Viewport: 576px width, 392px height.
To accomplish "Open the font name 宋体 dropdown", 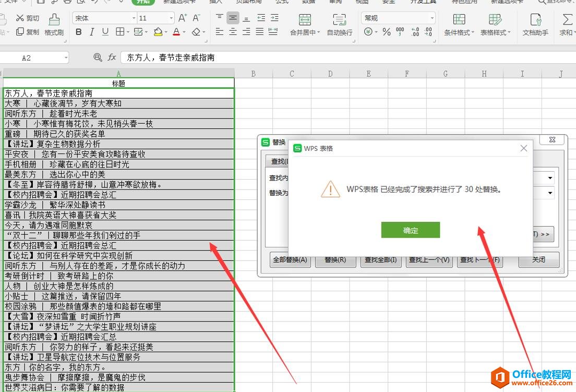I will [134, 18].
